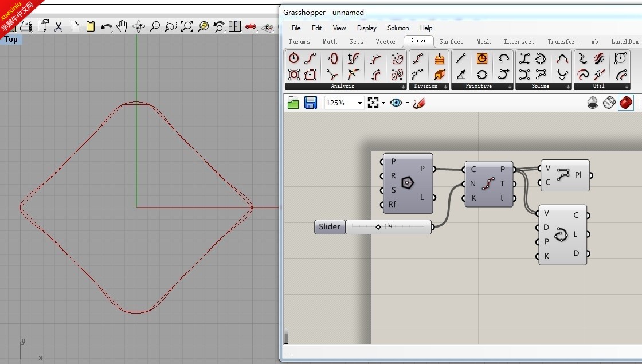This screenshot has height=364, width=642.
Task: Open the Solution menu in Grasshopper
Action: tap(398, 28)
